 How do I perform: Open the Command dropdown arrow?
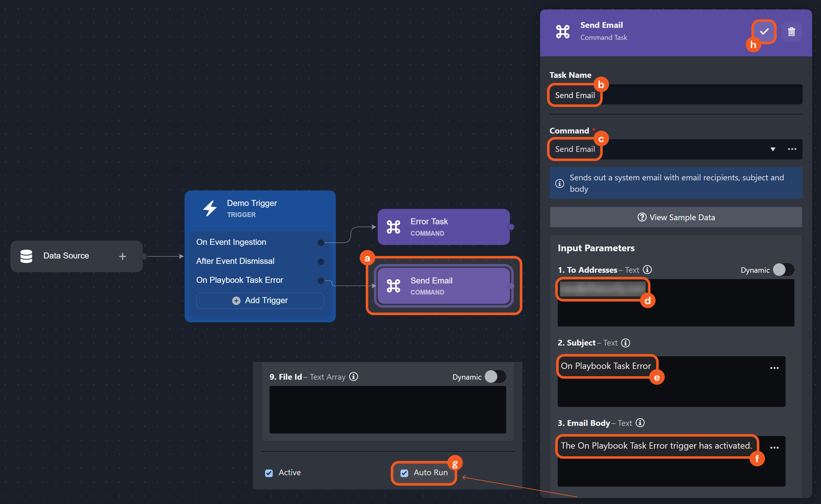click(773, 149)
